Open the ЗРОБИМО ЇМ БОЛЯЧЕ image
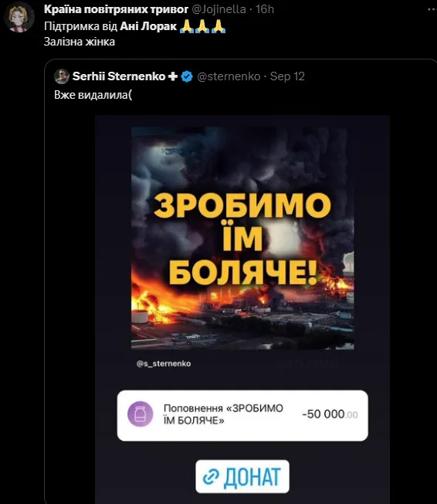Viewport: 437px width, 504px height. [242, 238]
